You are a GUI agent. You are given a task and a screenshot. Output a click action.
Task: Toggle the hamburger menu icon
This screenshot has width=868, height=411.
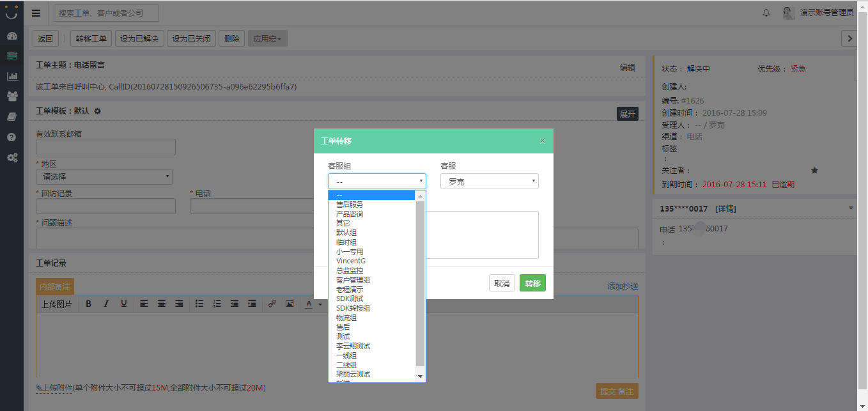36,13
